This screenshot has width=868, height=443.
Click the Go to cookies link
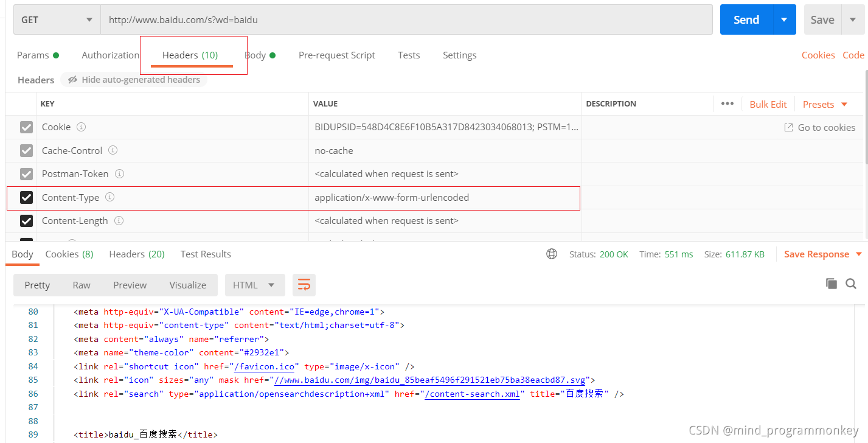pyautogui.click(x=820, y=127)
